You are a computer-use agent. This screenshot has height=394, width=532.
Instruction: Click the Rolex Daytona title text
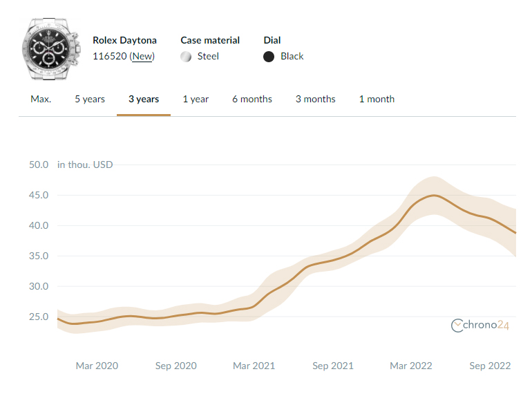[124, 40]
